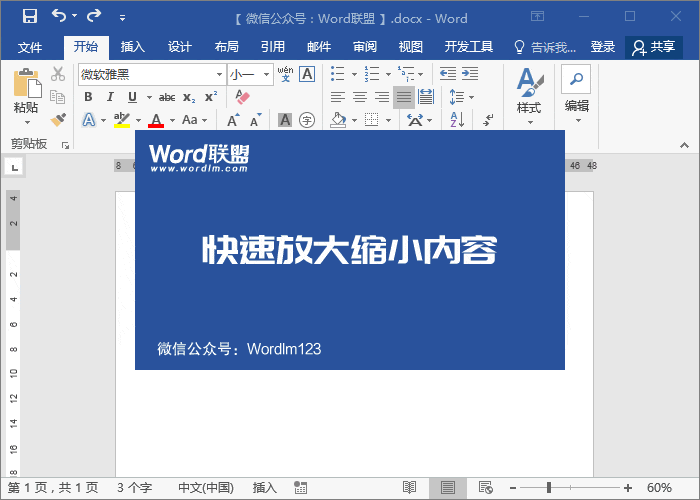Viewport: 700px width, 500px height.
Task: Redo the last action
Action: pos(94,16)
